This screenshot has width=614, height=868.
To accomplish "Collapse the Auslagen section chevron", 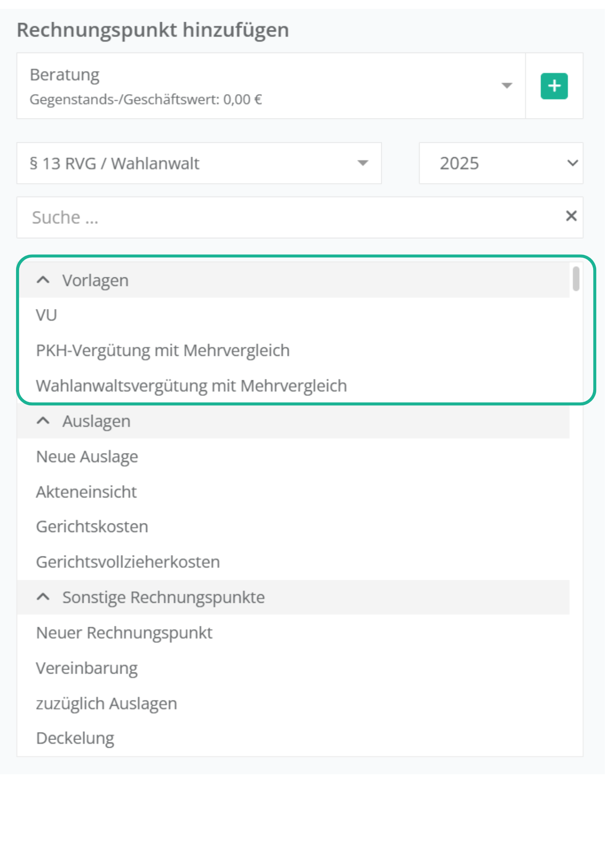I will pyautogui.click(x=43, y=421).
